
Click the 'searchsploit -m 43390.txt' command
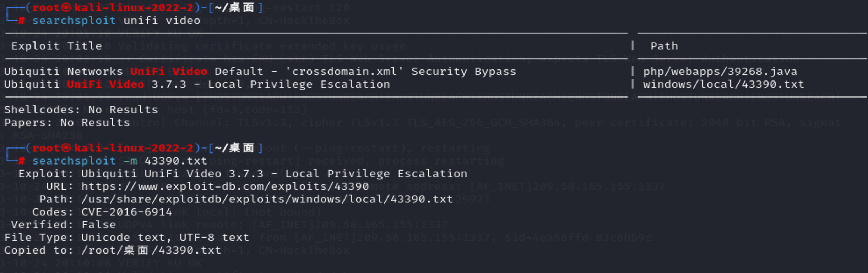click(x=119, y=161)
